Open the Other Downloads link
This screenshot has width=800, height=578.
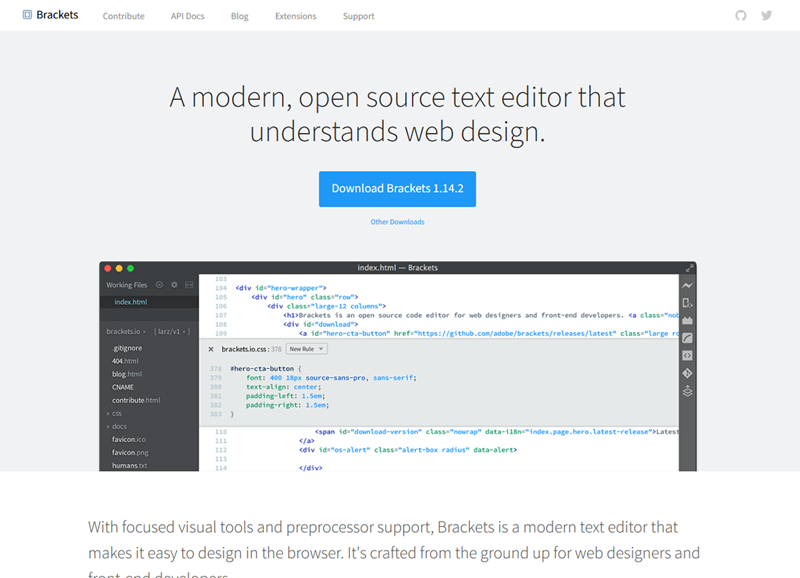tap(397, 222)
